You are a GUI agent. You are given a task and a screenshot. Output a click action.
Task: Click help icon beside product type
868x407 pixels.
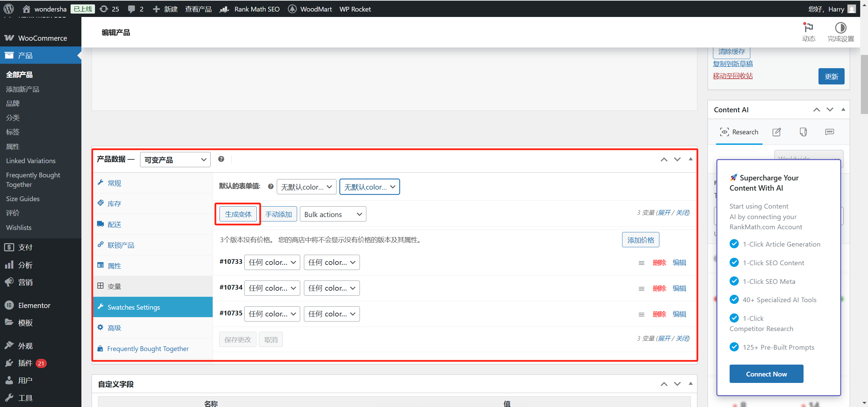coord(221,159)
